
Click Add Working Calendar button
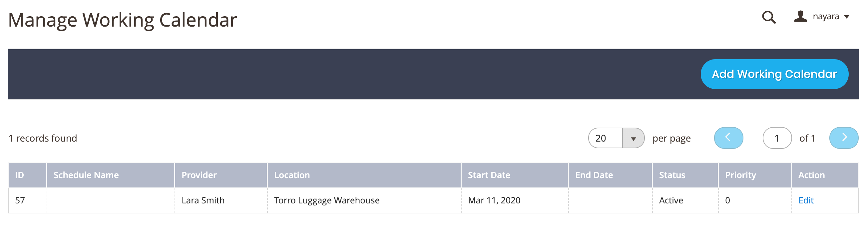pos(774,74)
